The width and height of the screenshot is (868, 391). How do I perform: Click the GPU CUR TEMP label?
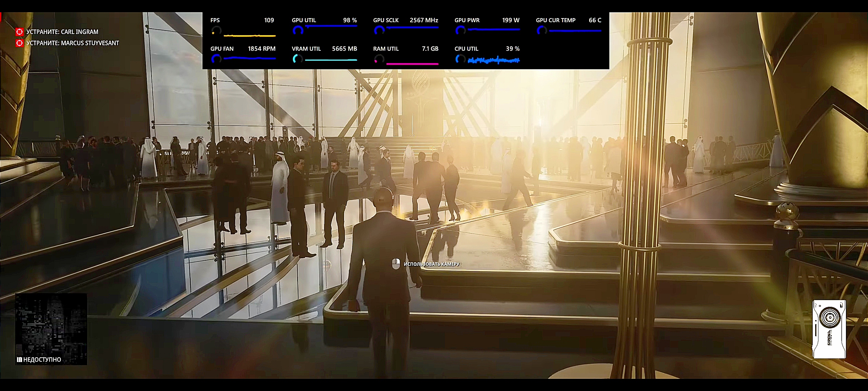point(556,20)
